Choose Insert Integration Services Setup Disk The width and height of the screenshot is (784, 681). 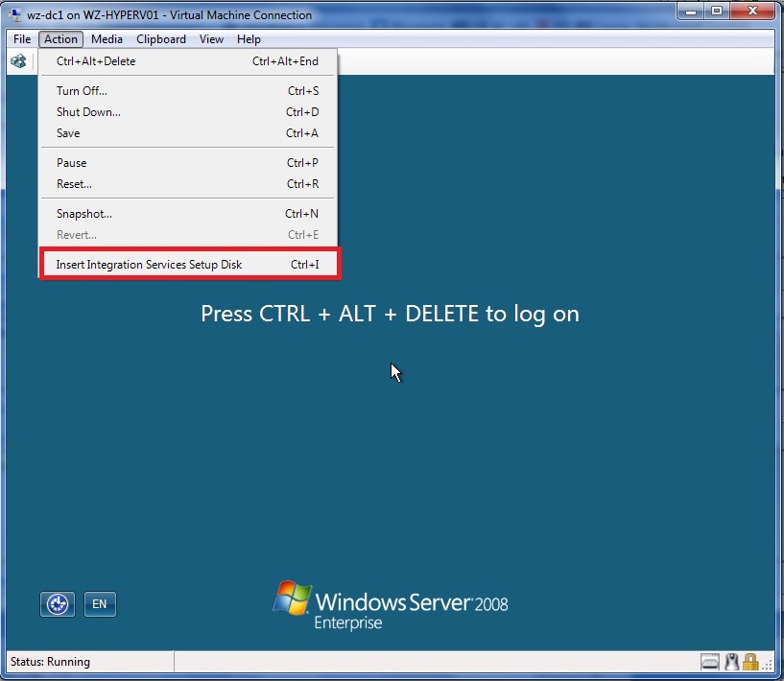(189, 265)
